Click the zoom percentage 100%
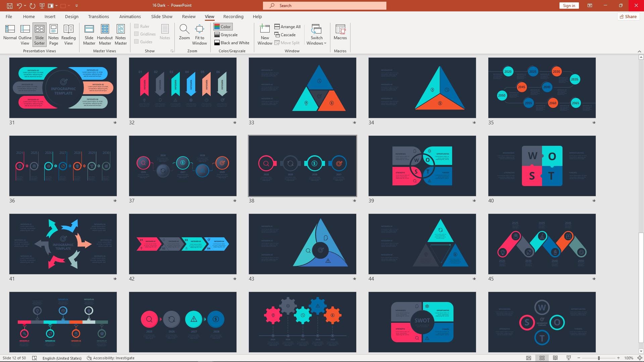Viewport: 644px width, 362px height. click(x=629, y=358)
